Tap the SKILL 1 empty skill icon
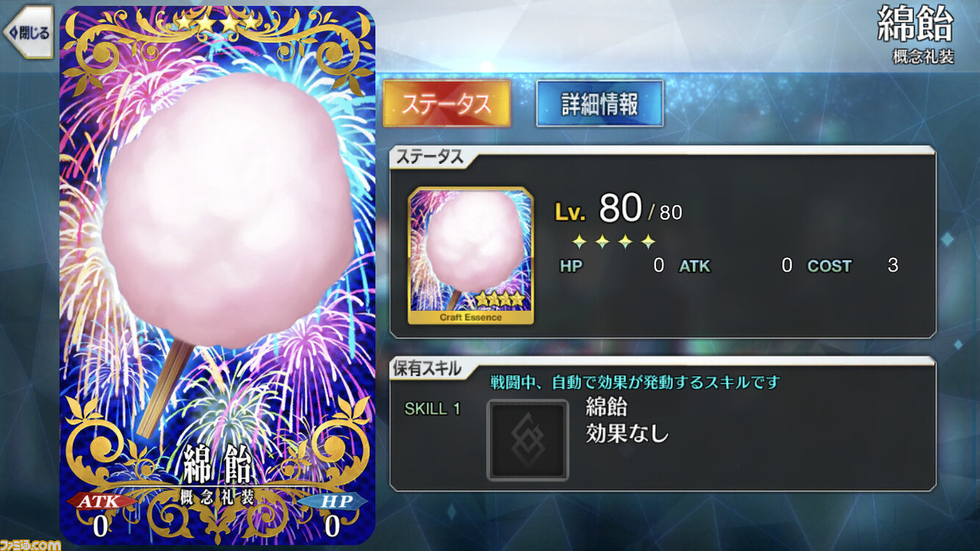This screenshot has width=980, height=551. pos(528,440)
